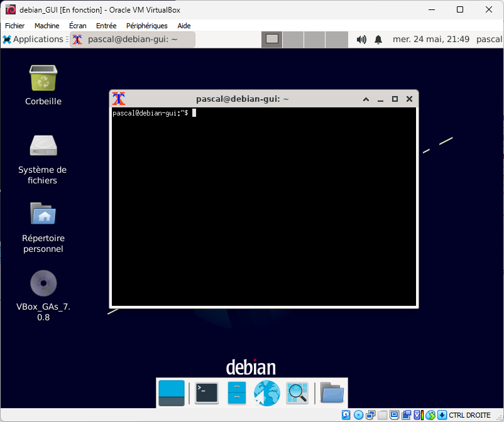Select the Répertoire personnel home folder icon
This screenshot has height=422, width=504.
(43, 214)
